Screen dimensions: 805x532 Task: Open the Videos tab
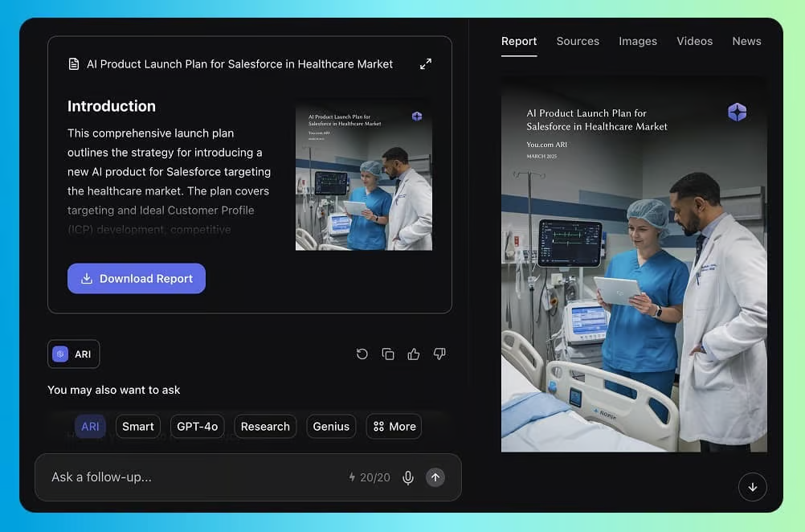pos(694,42)
